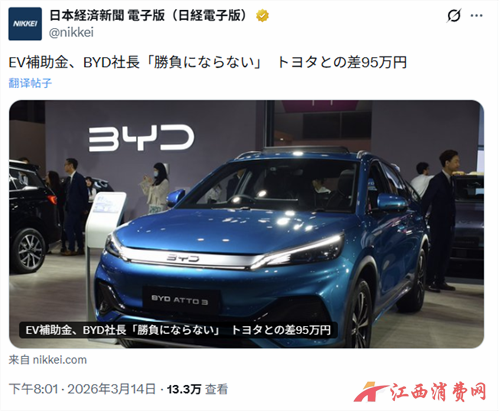Click the NIKKEI text in the avatar
Viewport: 500px width, 411px height.
tap(25, 24)
